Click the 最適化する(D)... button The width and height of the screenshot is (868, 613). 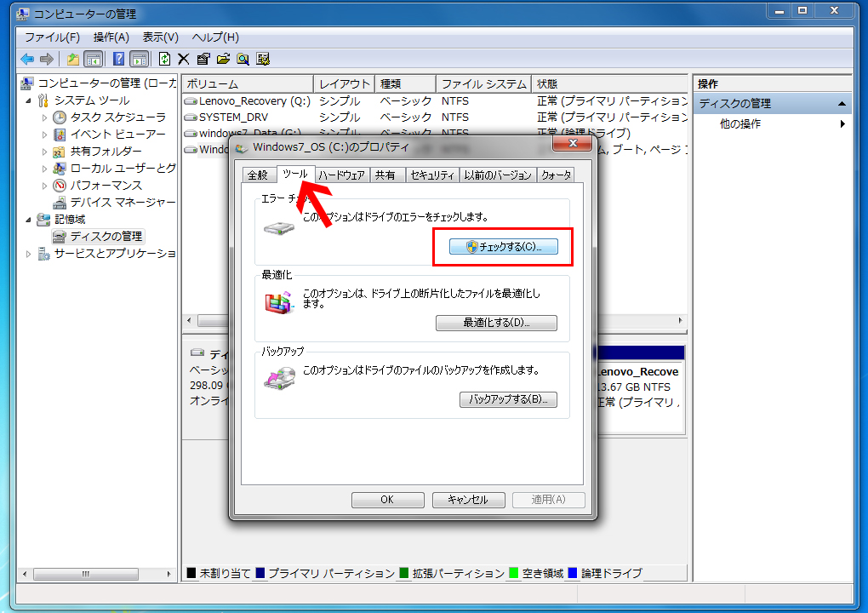click(x=497, y=323)
